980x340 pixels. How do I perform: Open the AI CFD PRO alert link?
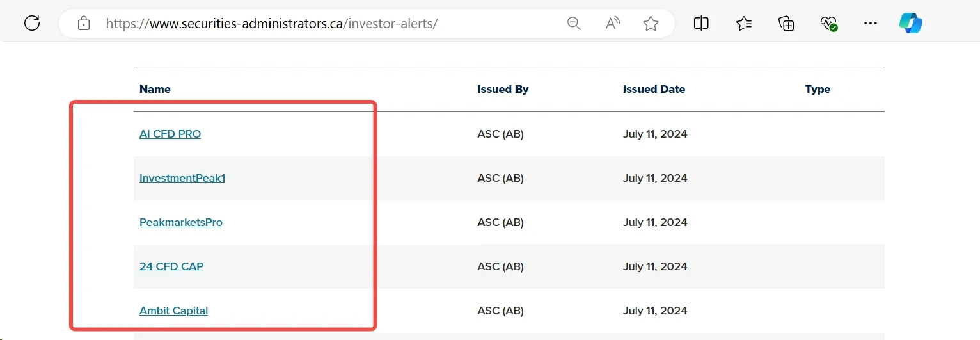click(170, 134)
